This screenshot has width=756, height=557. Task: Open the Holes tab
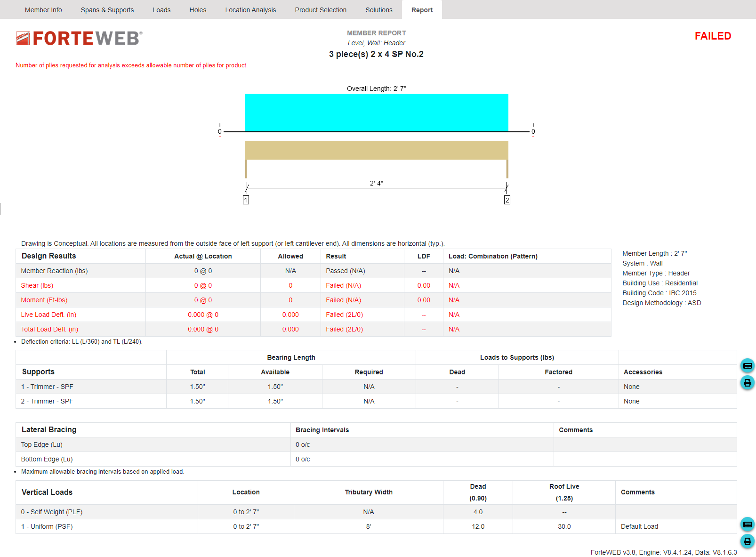[198, 10]
